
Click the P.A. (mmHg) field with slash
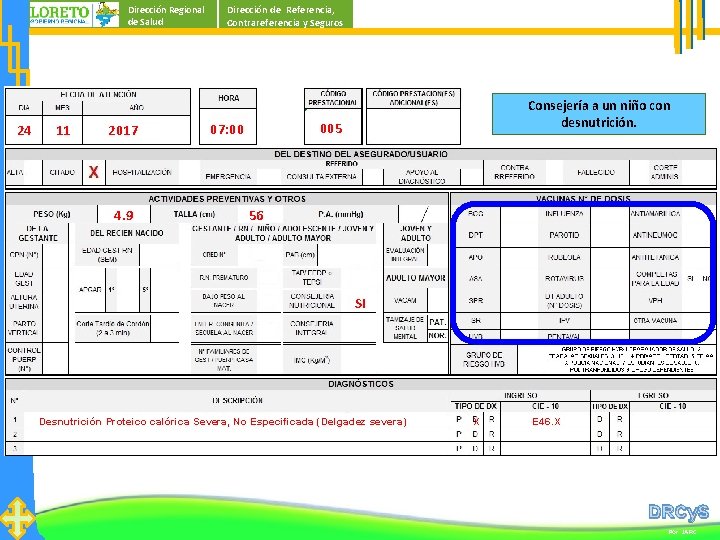click(423, 214)
